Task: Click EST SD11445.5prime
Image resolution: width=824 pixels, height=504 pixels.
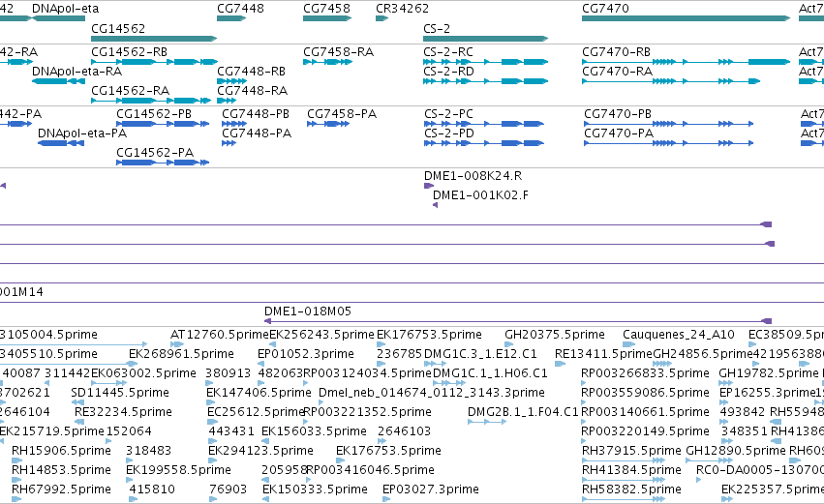Action: pyautogui.click(x=120, y=392)
